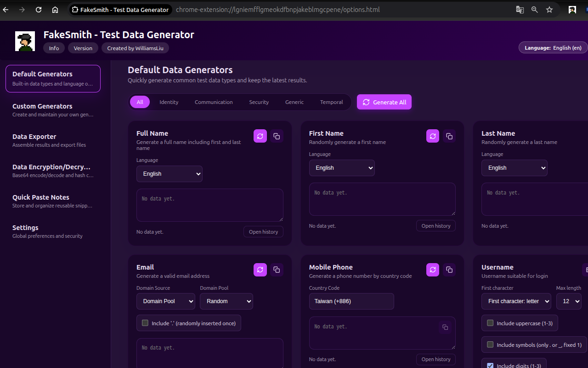Click the Email output text area
The width and height of the screenshot is (588, 368).
point(210,353)
